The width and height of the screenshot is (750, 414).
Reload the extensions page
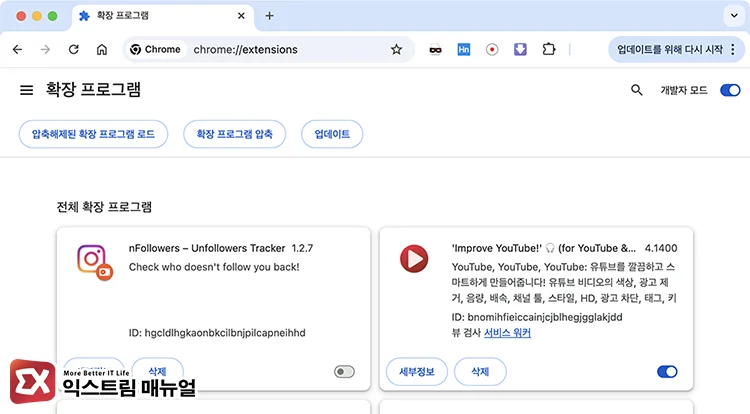click(x=74, y=49)
